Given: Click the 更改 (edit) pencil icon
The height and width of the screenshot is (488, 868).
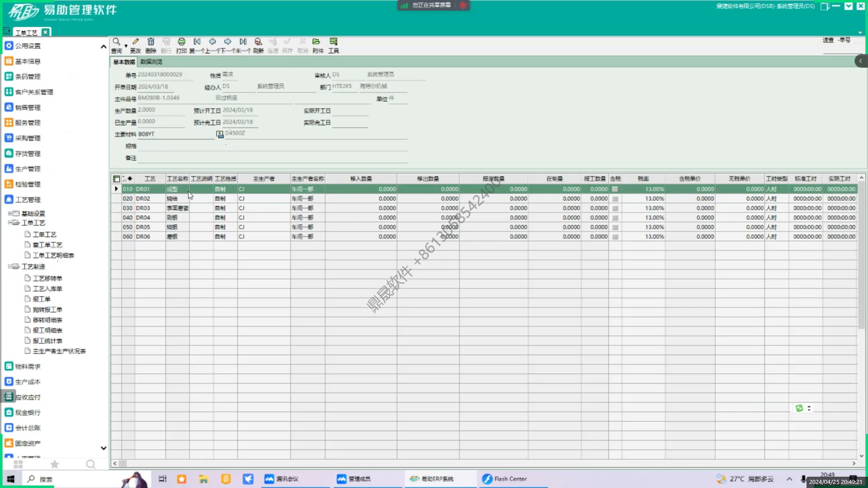Looking at the screenshot, I should pyautogui.click(x=135, y=42).
